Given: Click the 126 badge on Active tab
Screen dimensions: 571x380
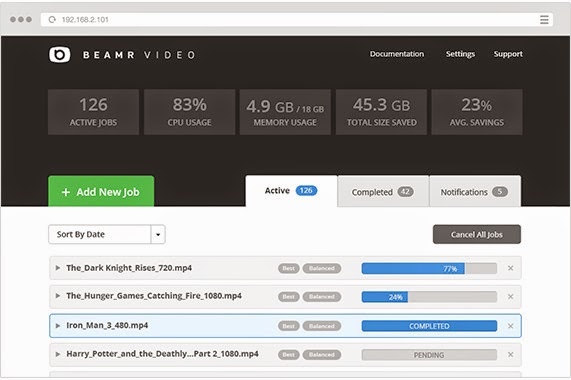Looking at the screenshot, I should coord(306,190).
